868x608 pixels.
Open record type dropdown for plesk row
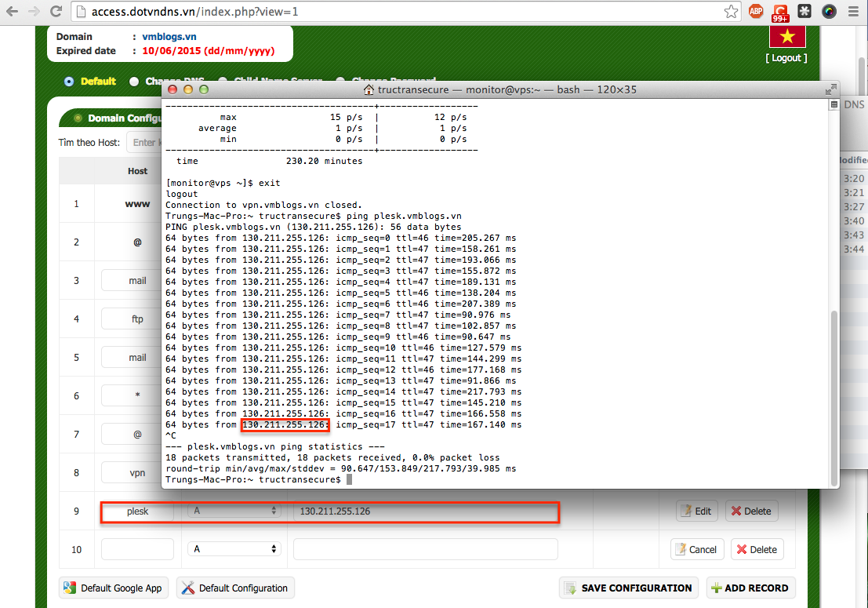(x=234, y=511)
